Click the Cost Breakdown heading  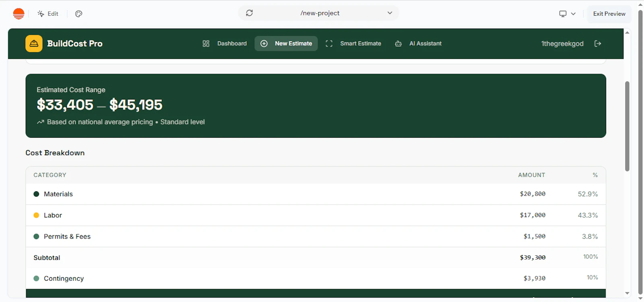[x=55, y=153]
